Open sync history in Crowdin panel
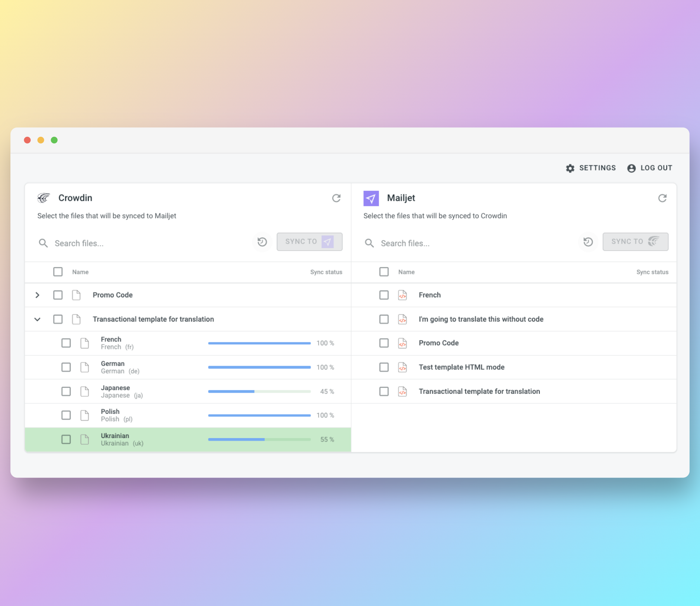700x606 pixels. pyautogui.click(x=262, y=242)
